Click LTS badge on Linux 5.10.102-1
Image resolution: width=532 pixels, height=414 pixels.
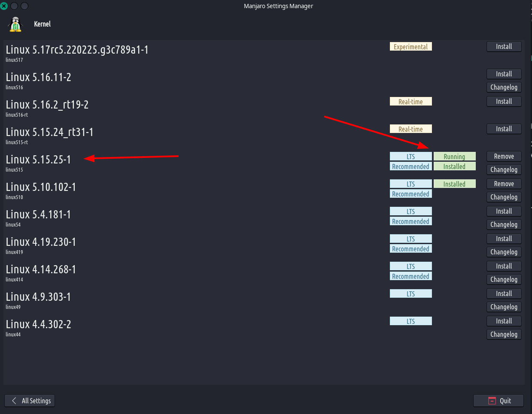(411, 184)
